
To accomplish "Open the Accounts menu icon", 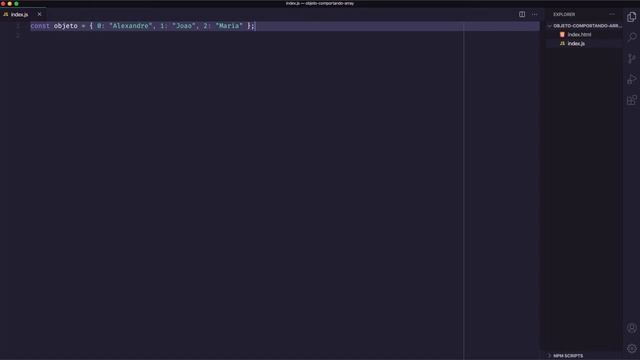I will click(631, 328).
